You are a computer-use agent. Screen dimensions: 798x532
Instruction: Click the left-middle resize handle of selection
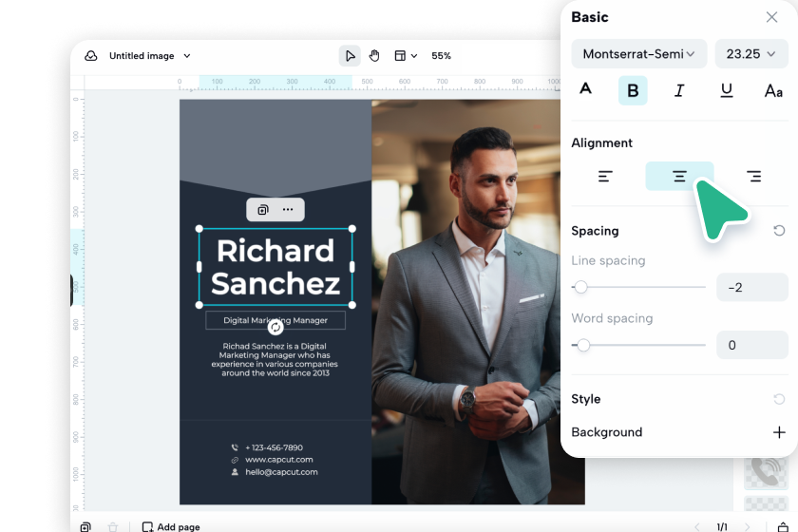point(199,267)
